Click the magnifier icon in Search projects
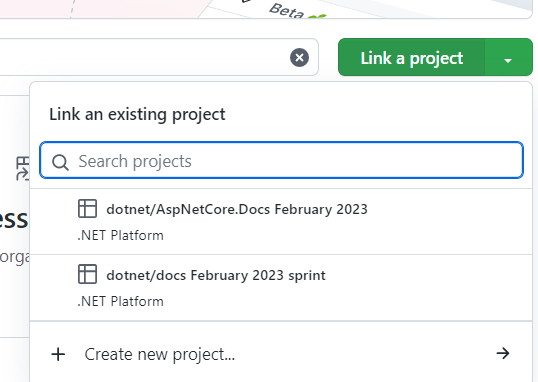Image resolution: width=538 pixels, height=382 pixels. [x=60, y=162]
